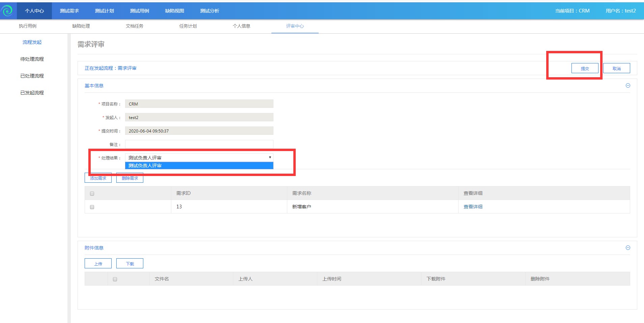The height and width of the screenshot is (323, 644).
Task: Open the 测试需求 menu
Action: 69,11
